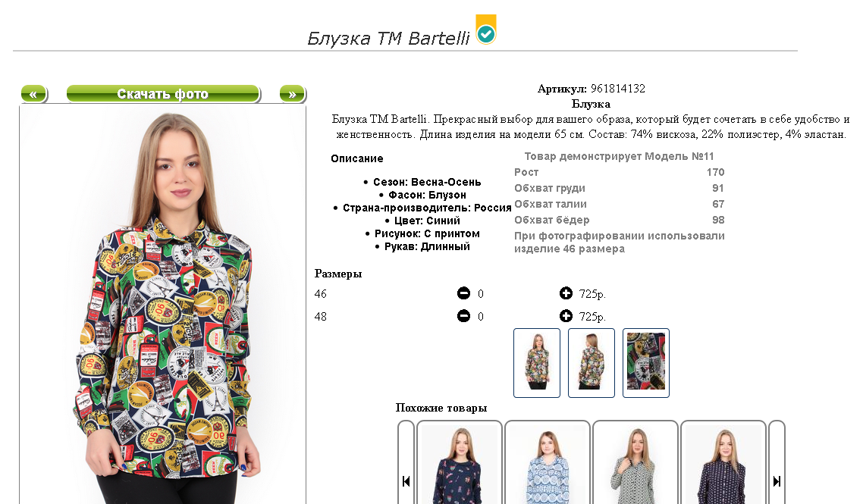Go to next photo with » button
This screenshot has height=504, width=863.
292,94
